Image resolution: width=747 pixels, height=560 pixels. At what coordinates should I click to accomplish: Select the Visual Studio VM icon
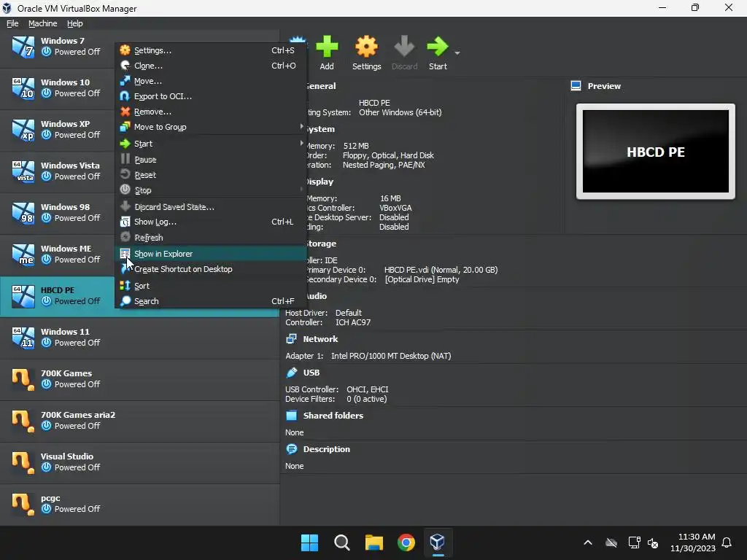pyautogui.click(x=23, y=462)
